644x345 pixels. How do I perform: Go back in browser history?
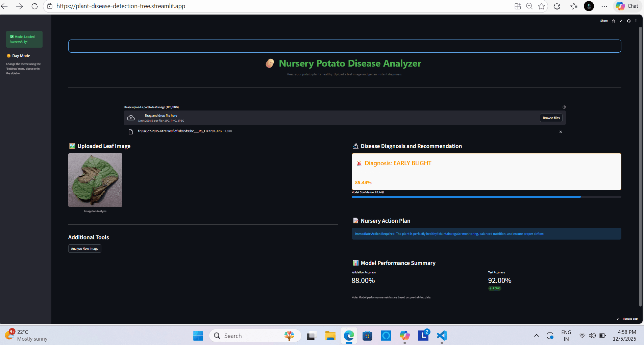(4, 6)
